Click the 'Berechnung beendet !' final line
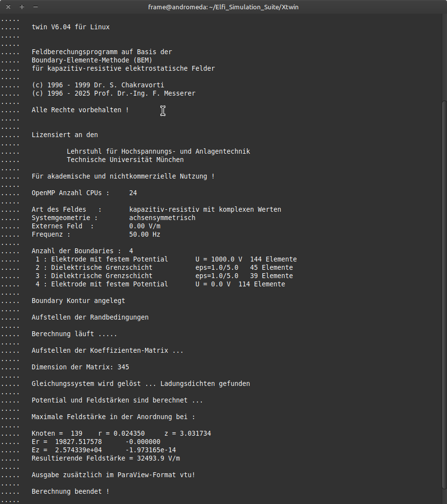The height and width of the screenshot is (504, 447). [71, 491]
